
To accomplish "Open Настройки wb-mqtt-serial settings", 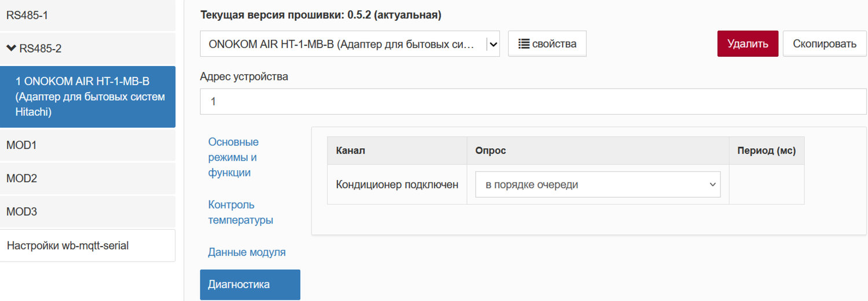I will [87, 245].
